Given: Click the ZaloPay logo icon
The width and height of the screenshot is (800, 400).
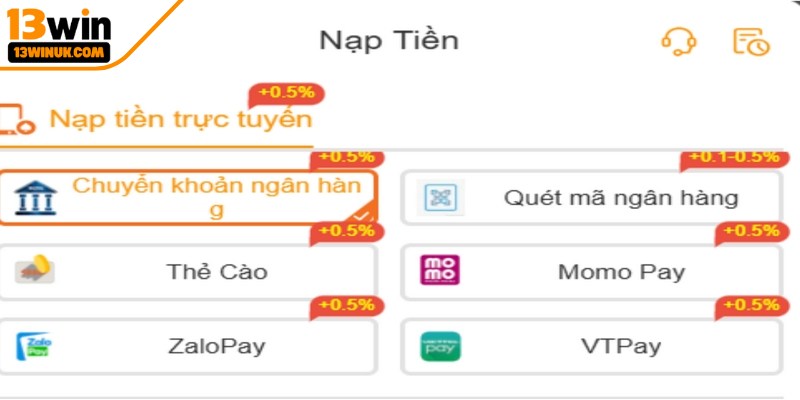Looking at the screenshot, I should pos(36,347).
